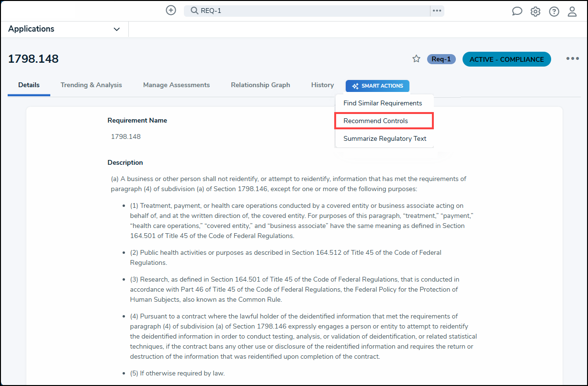Open the help question mark icon
This screenshot has width=588, height=386.
(554, 11)
